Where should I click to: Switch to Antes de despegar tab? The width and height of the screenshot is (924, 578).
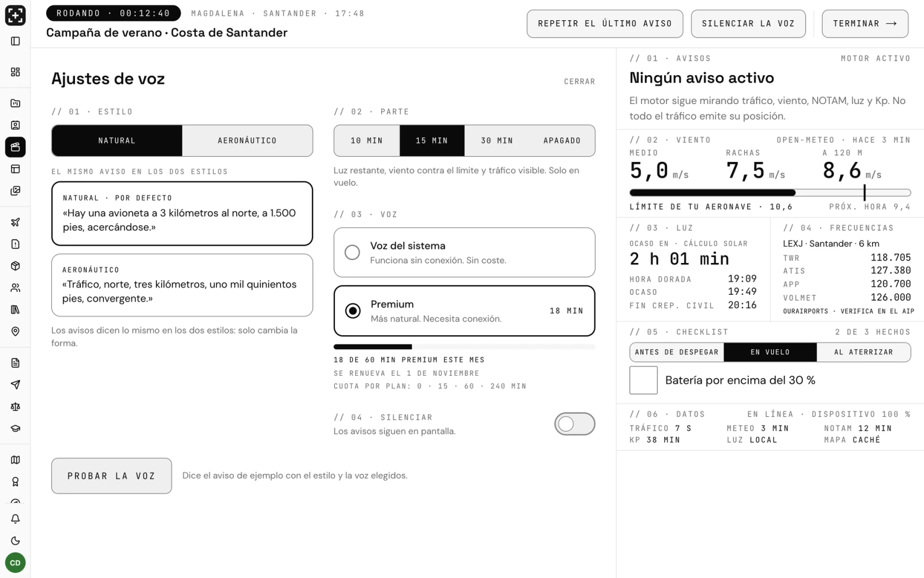click(677, 352)
